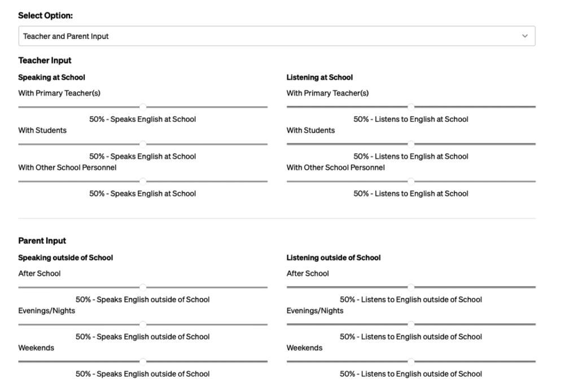Click Listening After School slider handle

pyautogui.click(x=411, y=287)
